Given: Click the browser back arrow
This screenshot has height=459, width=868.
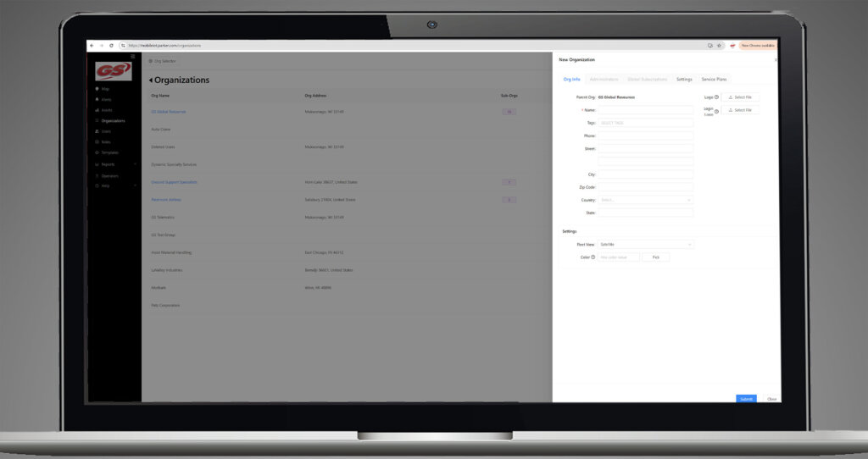Looking at the screenshot, I should [92, 45].
